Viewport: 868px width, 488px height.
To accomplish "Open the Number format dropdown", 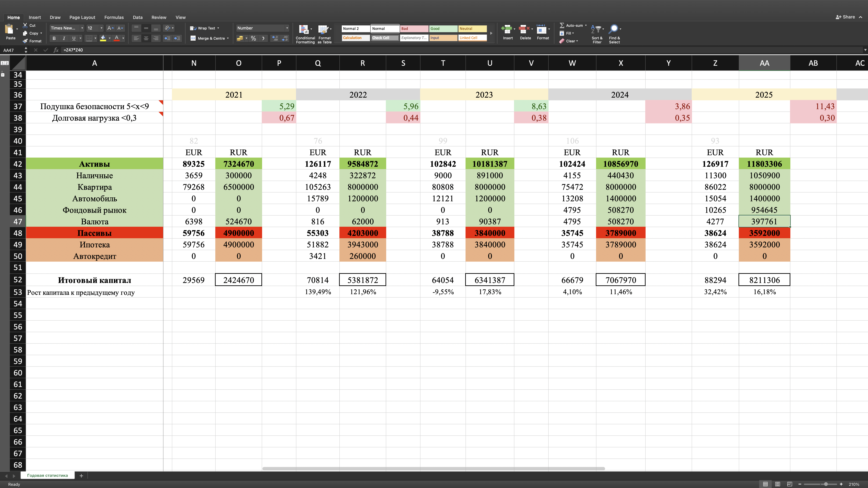I will [287, 28].
